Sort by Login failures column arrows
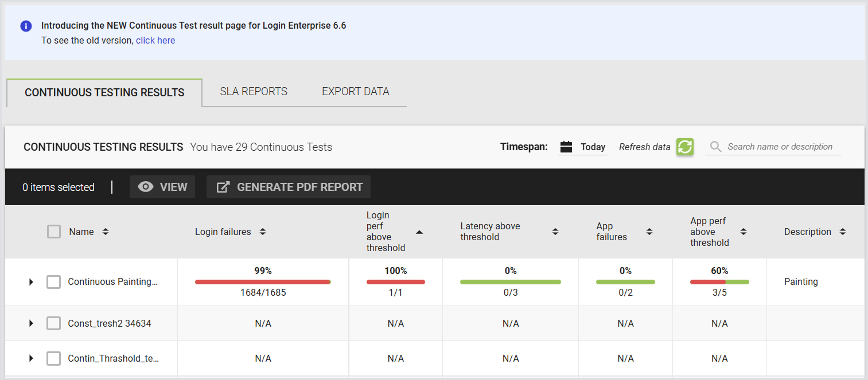This screenshot has width=868, height=380. click(263, 232)
